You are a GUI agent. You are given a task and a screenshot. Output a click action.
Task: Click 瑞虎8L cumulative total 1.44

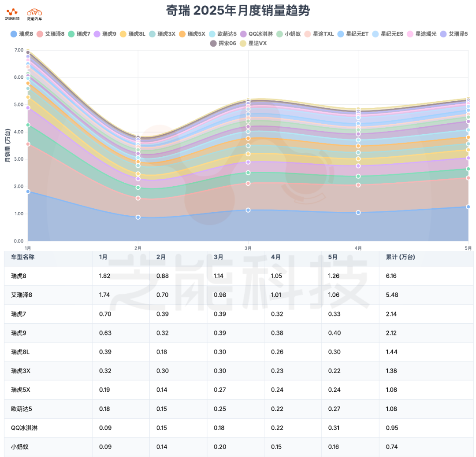pos(392,352)
